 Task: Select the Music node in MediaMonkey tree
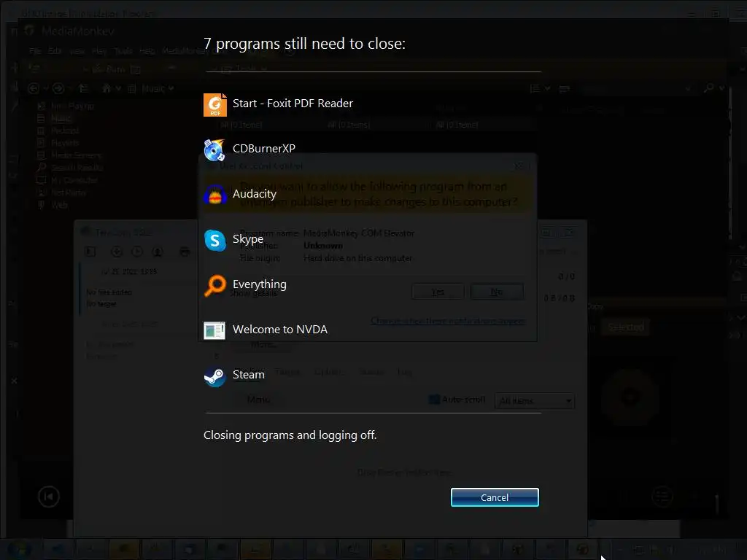61,118
